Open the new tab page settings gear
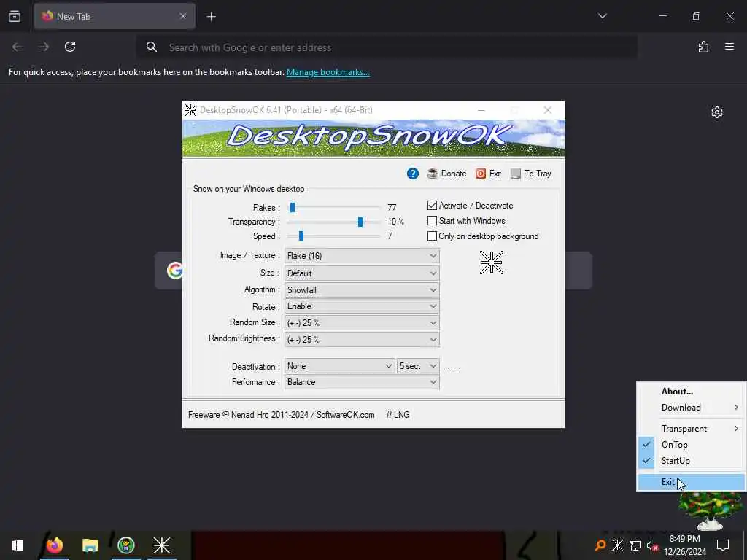This screenshot has height=560, width=747. [716, 112]
